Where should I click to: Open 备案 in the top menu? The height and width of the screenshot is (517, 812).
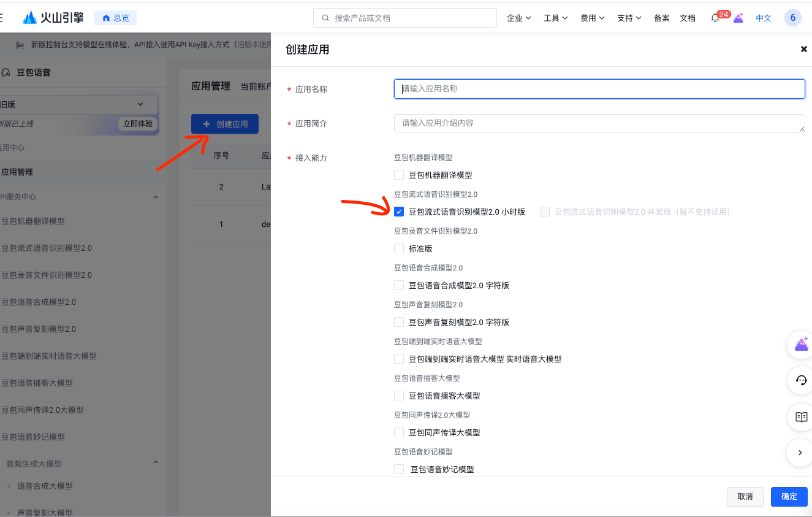point(662,18)
